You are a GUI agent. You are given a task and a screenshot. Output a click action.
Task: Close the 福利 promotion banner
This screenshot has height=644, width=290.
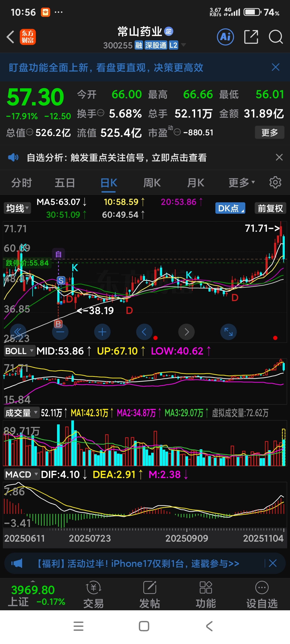tap(272, 563)
